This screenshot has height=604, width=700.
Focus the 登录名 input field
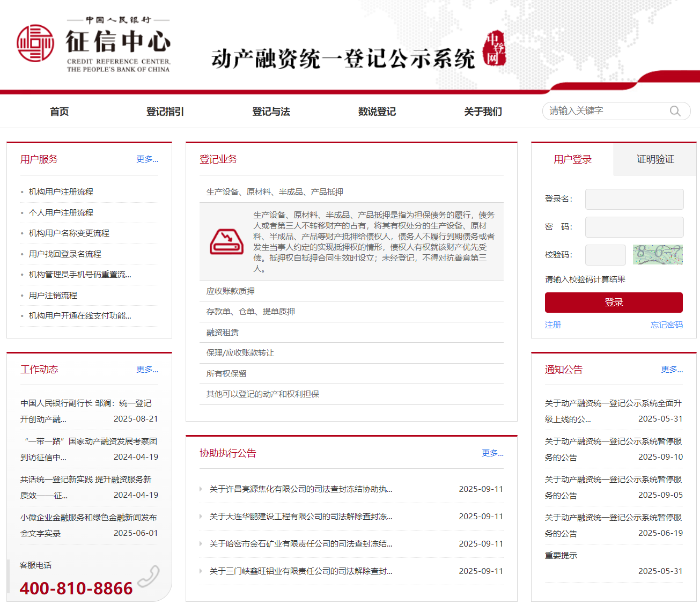(634, 199)
